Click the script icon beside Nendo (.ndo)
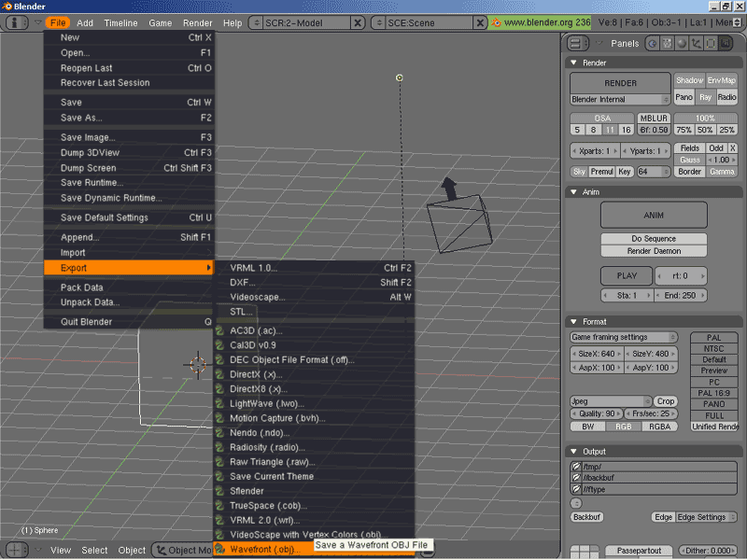Viewport: 747px width, 560px height. pos(220,433)
